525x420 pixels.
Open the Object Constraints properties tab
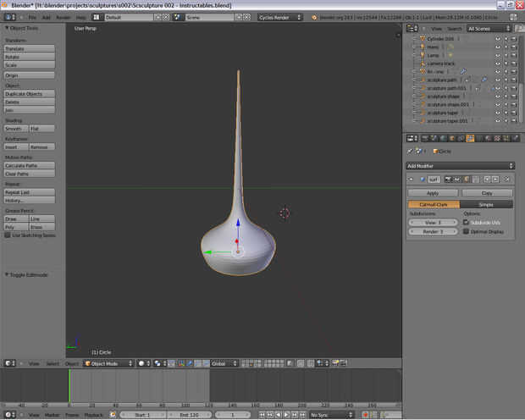click(x=461, y=138)
